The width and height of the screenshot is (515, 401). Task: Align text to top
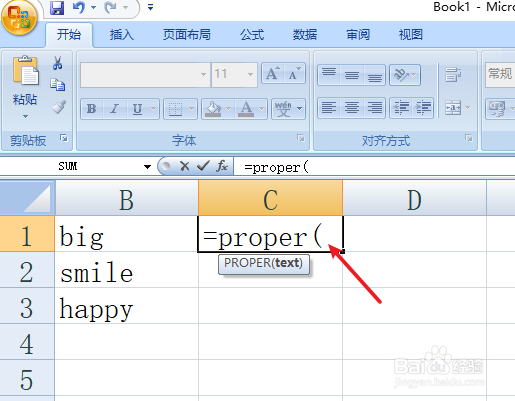329,75
